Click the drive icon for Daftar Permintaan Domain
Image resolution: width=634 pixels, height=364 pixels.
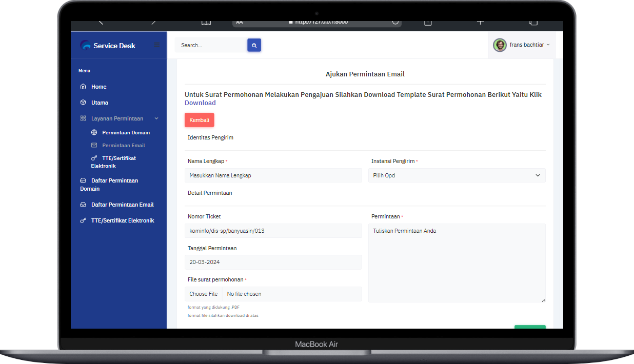(83, 180)
